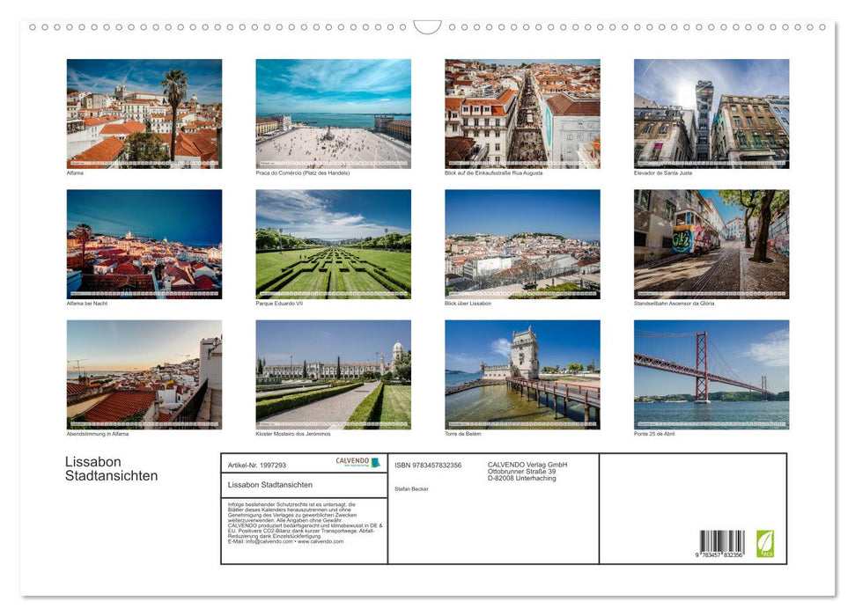Image resolution: width=855 pixels, height=616 pixels.
Task: Select the Ascensor da Glória tram photo
Action: [711, 244]
